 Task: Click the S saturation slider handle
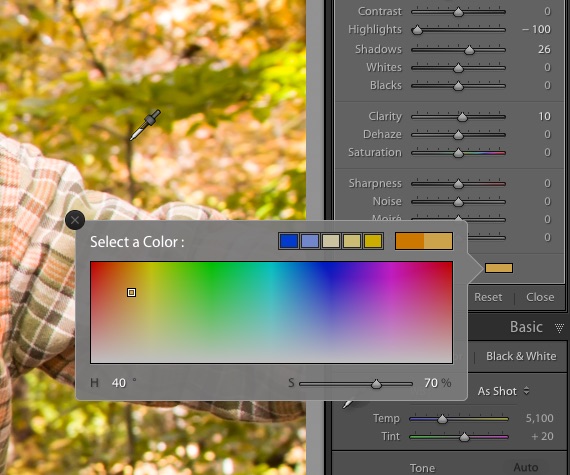coord(376,384)
